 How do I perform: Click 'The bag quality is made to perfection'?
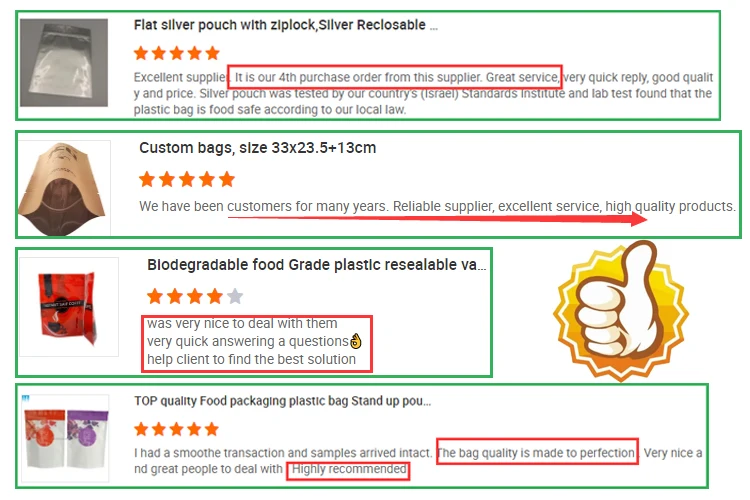(536, 453)
